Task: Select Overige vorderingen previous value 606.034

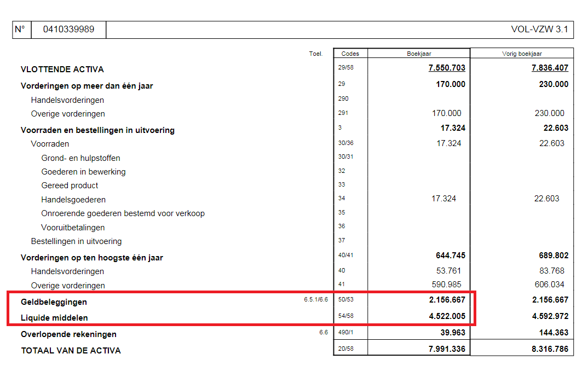Action: 549,285
